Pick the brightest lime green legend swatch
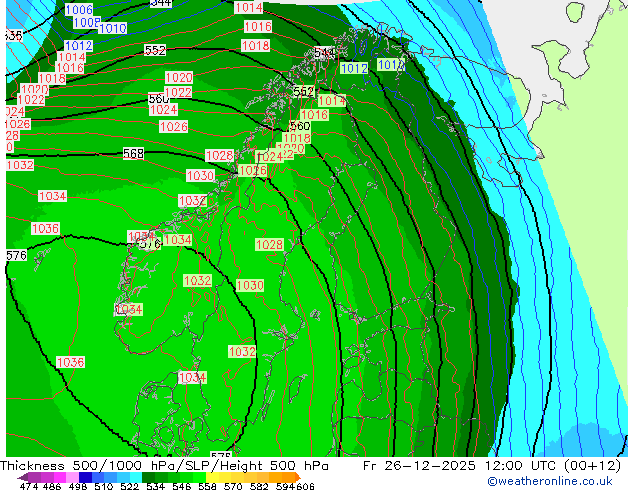This screenshot has height=490, width=634. pos(199,477)
